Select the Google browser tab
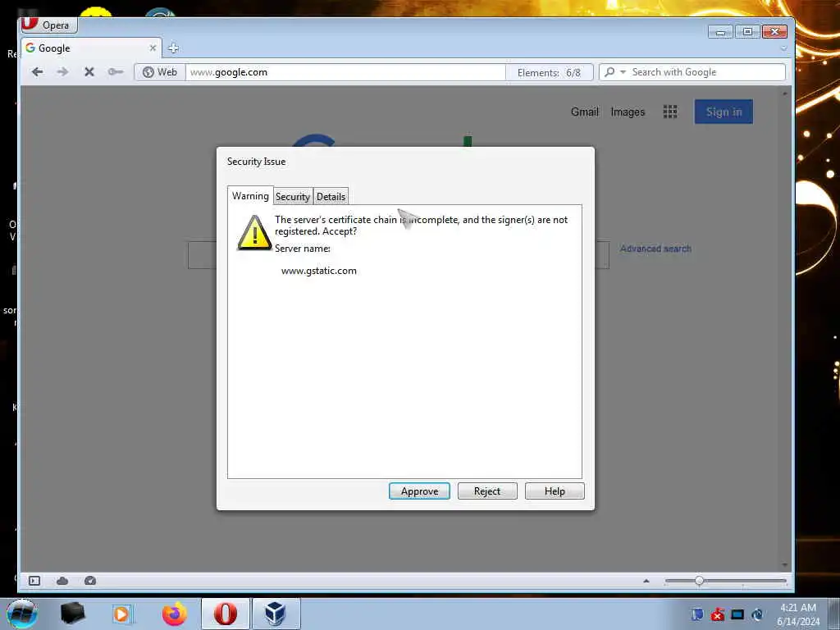The width and height of the screenshot is (840, 630). 90,48
